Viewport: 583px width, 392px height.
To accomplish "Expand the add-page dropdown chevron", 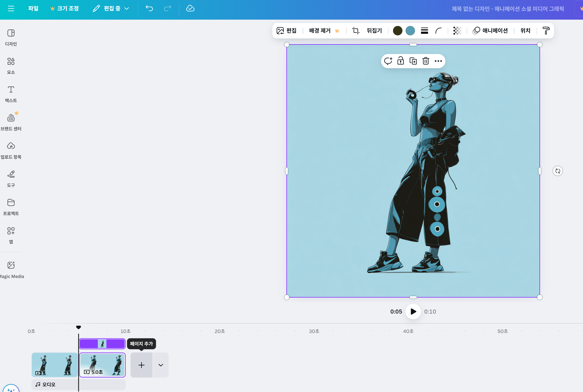I will [x=161, y=365].
